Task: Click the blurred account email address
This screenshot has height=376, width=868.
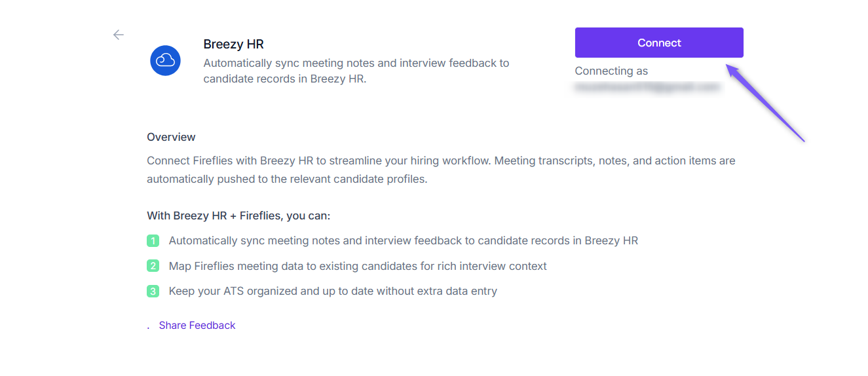Action: pos(647,86)
